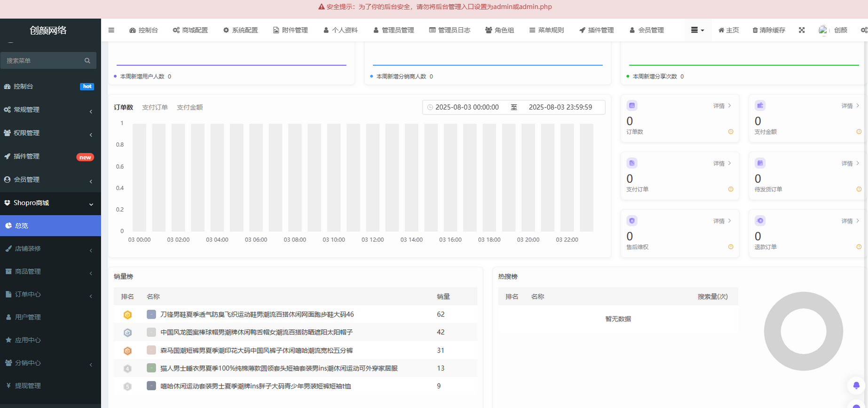Viewport: 868px width, 408px height.
Task: Switch to 控制台 top tab
Action: point(143,30)
